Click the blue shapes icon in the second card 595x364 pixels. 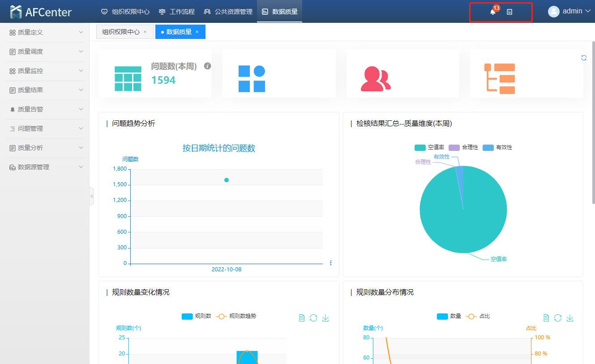click(252, 79)
